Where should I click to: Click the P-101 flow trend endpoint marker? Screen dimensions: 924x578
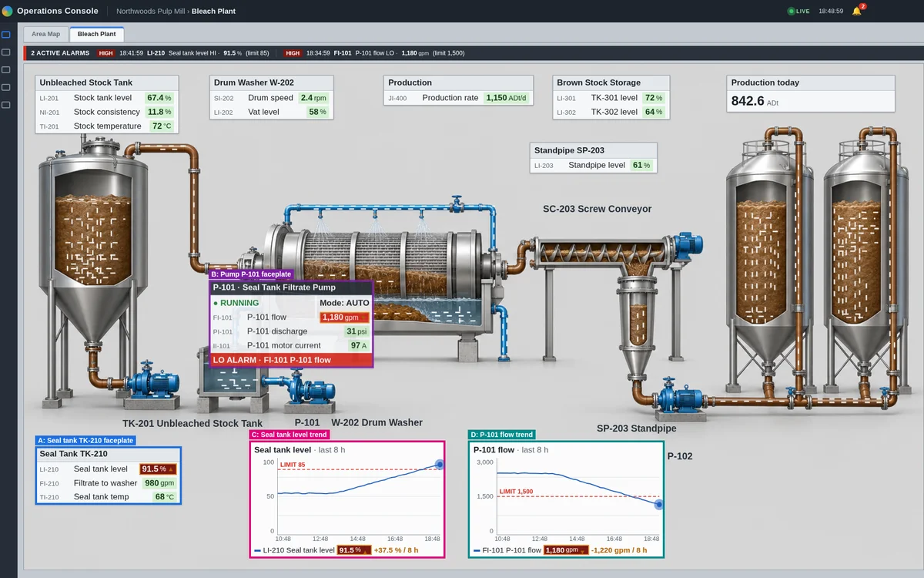[659, 504]
